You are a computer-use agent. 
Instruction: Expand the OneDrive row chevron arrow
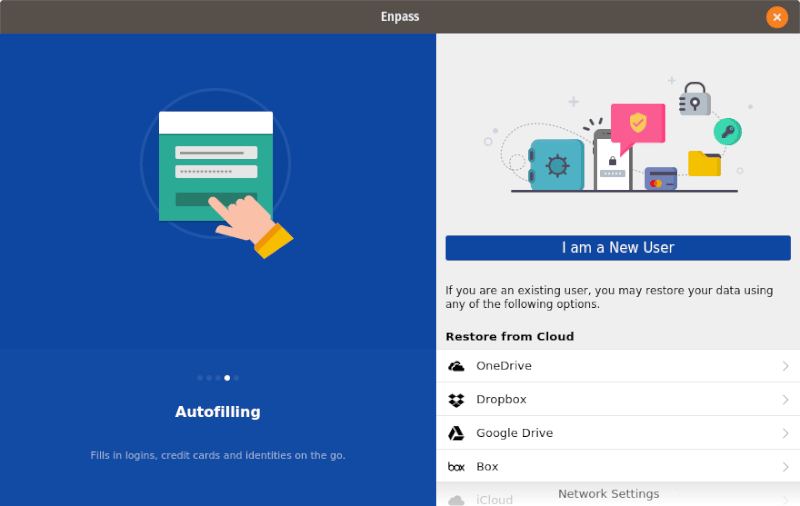tap(785, 366)
